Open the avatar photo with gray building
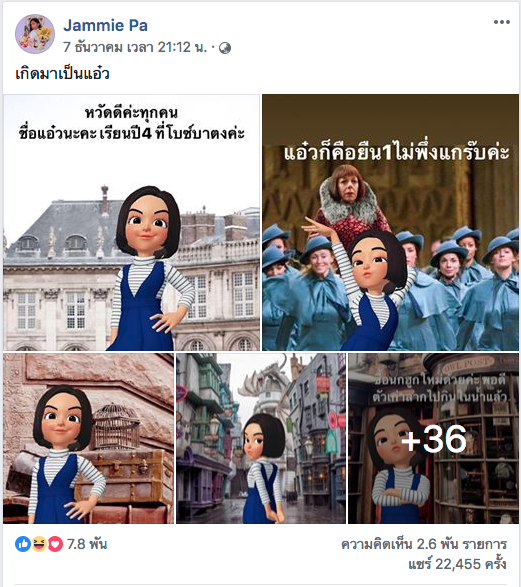521x587 pixels. pyautogui.click(x=131, y=223)
